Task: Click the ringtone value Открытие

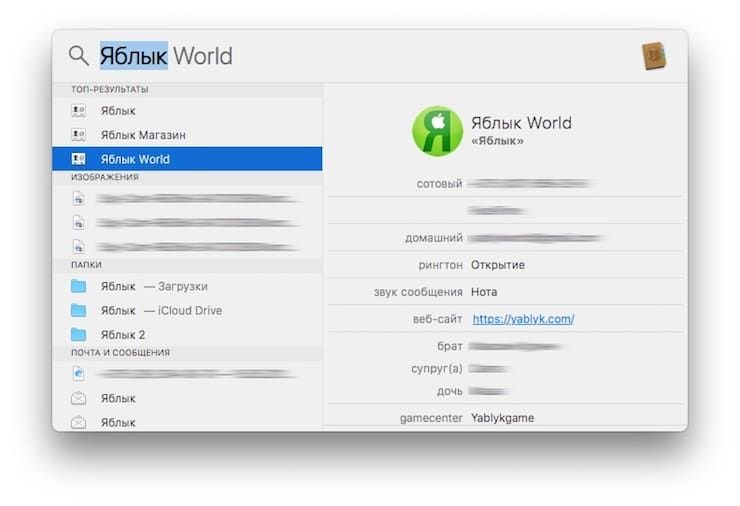Action: tap(498, 265)
